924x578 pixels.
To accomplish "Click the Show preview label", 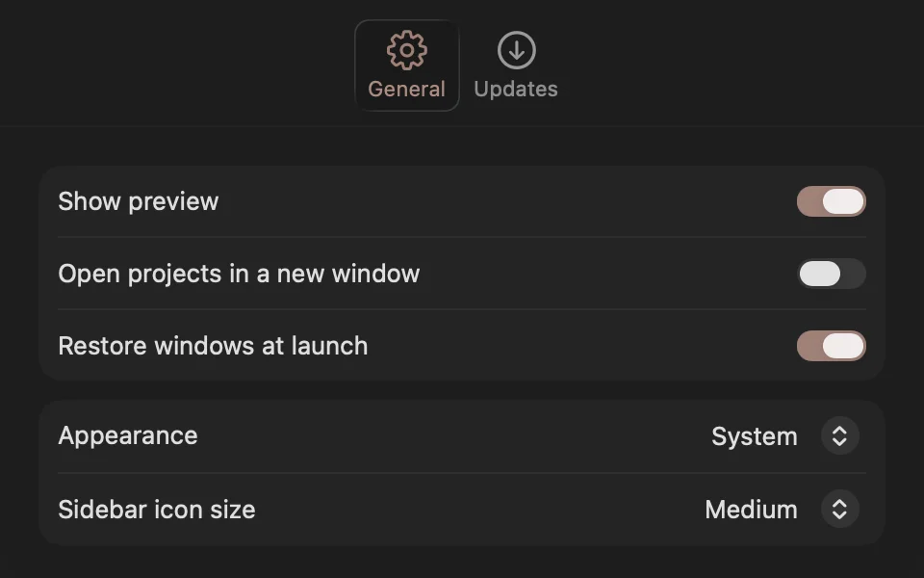I will (x=139, y=201).
